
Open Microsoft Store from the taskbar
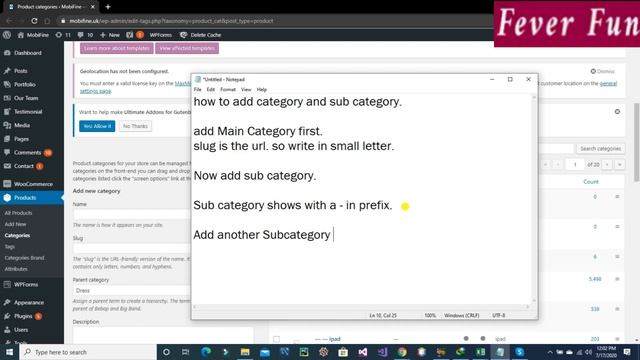(x=343, y=352)
